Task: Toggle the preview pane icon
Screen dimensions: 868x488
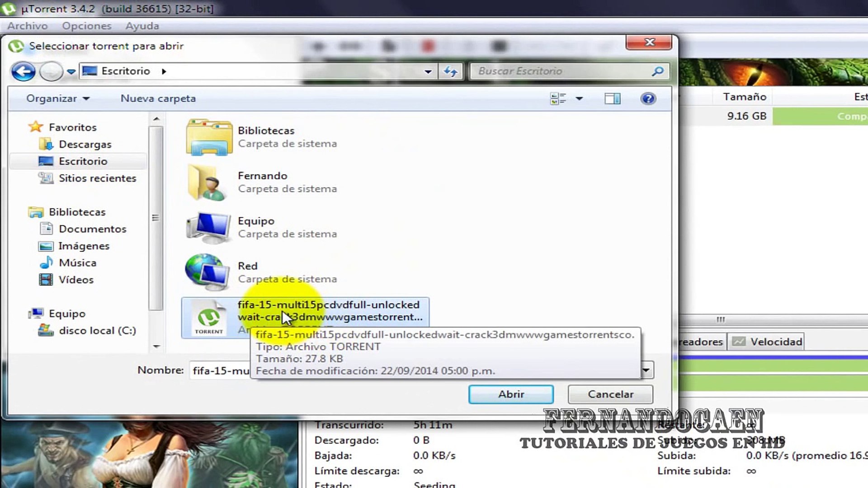Action: [613, 99]
